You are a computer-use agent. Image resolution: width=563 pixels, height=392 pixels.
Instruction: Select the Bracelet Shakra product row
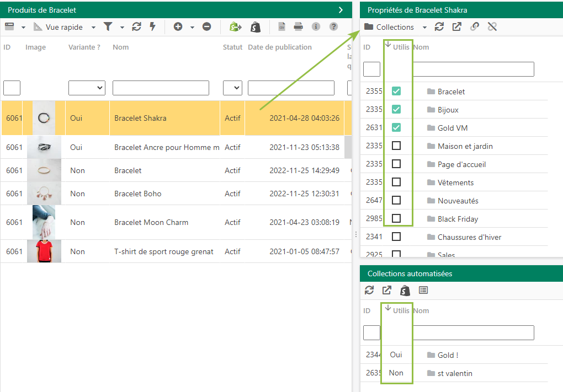tap(176, 118)
